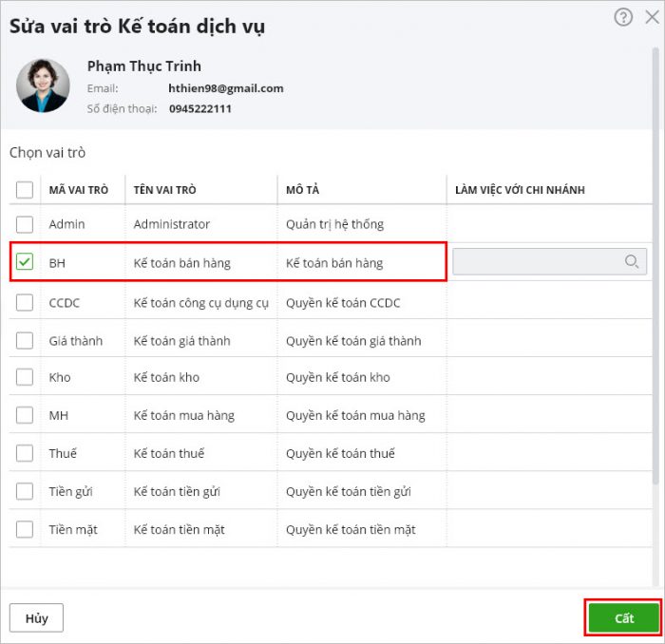Open the branch selection field for BH
Image resolution: width=665 pixels, height=644 pixels.
tap(539, 262)
